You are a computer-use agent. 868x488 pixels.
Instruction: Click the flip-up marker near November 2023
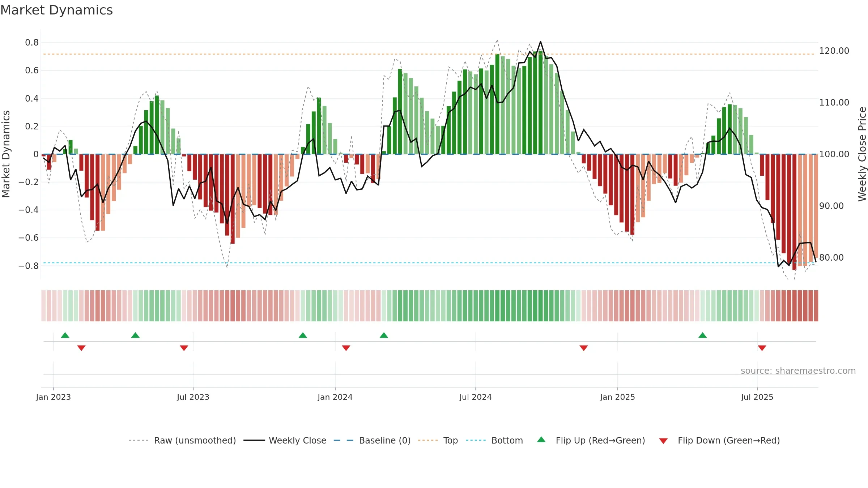pos(303,335)
